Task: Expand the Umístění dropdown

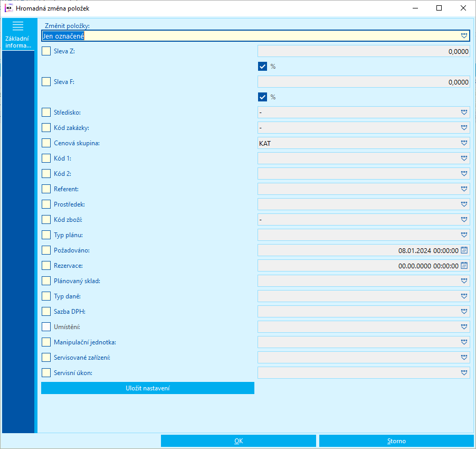Action: point(464,327)
